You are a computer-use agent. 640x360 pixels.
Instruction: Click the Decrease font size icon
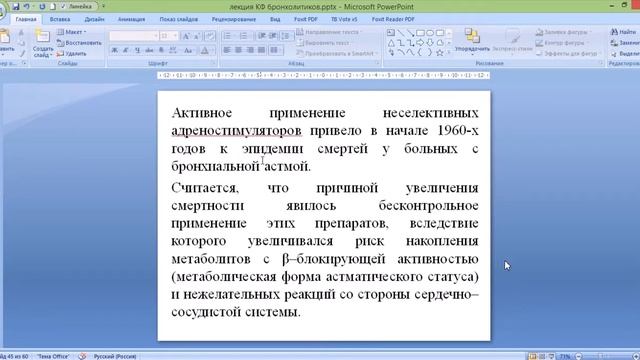(x=197, y=36)
